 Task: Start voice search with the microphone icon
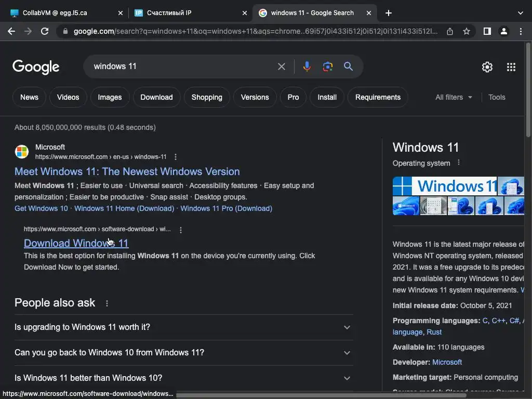click(307, 66)
